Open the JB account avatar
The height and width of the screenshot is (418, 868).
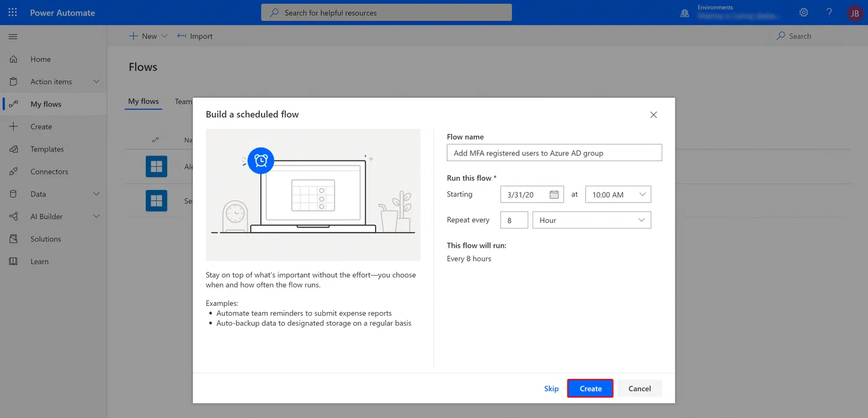pos(854,13)
